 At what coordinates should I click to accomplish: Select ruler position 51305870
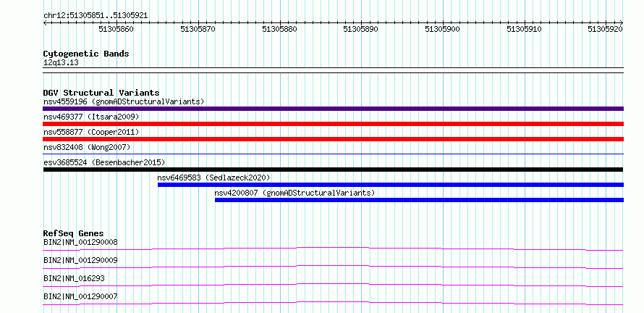[198, 29]
